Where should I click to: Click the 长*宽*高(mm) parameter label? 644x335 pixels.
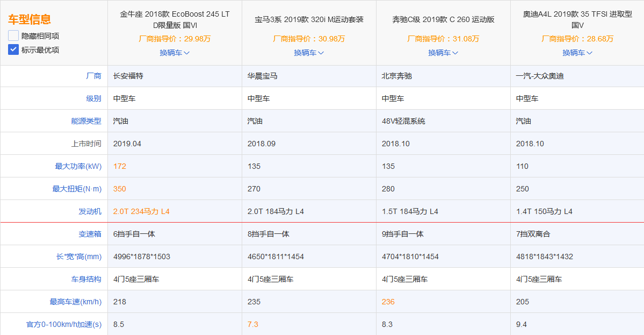tap(78, 257)
